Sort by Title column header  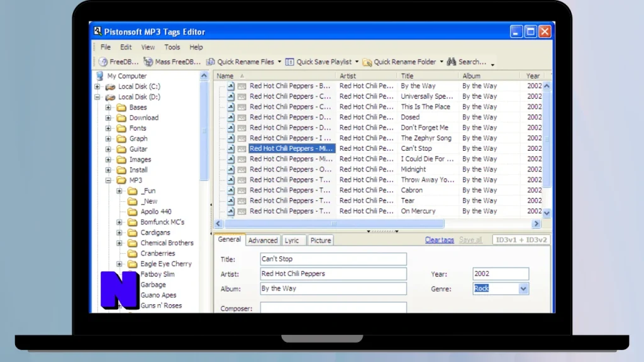pyautogui.click(x=427, y=76)
